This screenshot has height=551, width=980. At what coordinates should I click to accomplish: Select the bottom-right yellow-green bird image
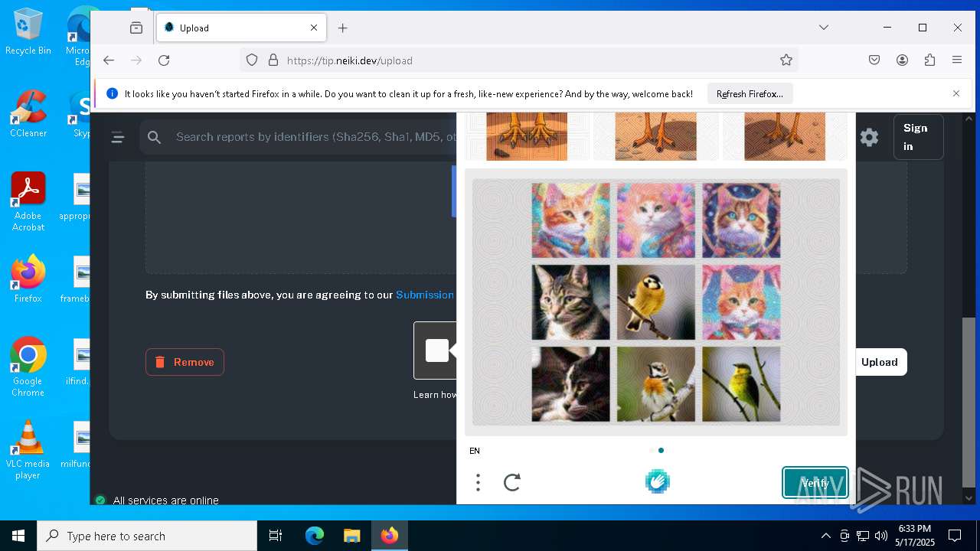tap(741, 384)
